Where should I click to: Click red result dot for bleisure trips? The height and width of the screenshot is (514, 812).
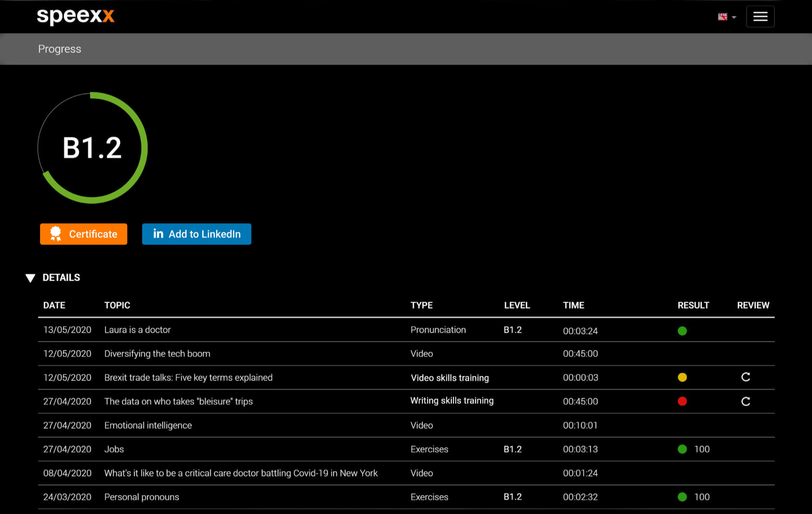[682, 401]
